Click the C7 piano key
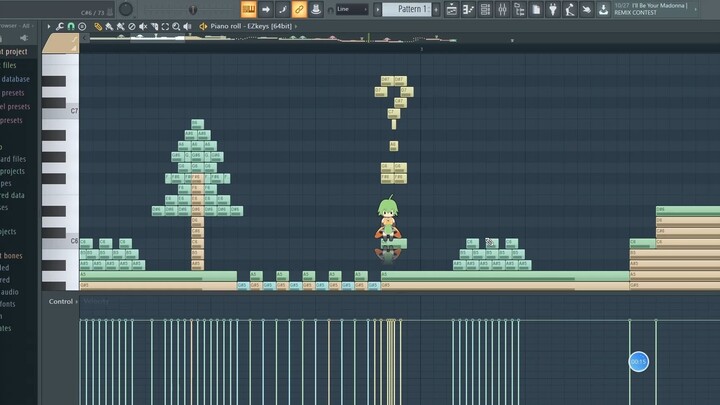 click(60, 112)
